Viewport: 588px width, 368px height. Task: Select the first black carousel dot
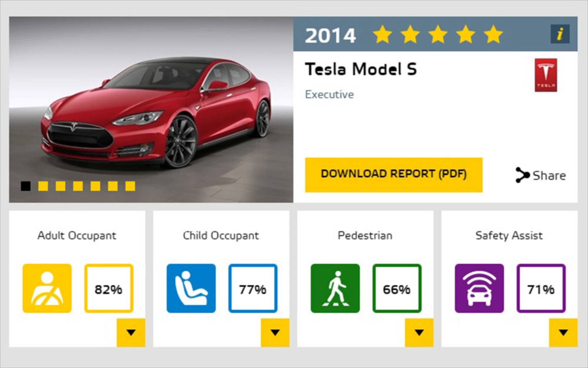26,186
